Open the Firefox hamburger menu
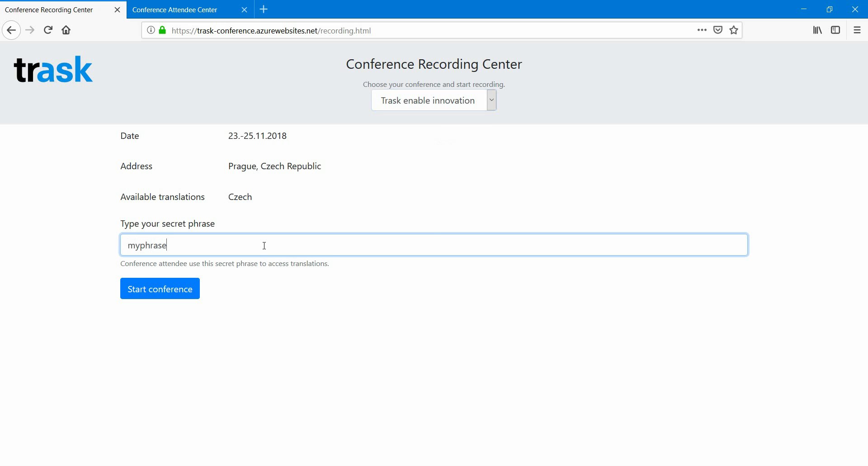868x466 pixels. [857, 30]
